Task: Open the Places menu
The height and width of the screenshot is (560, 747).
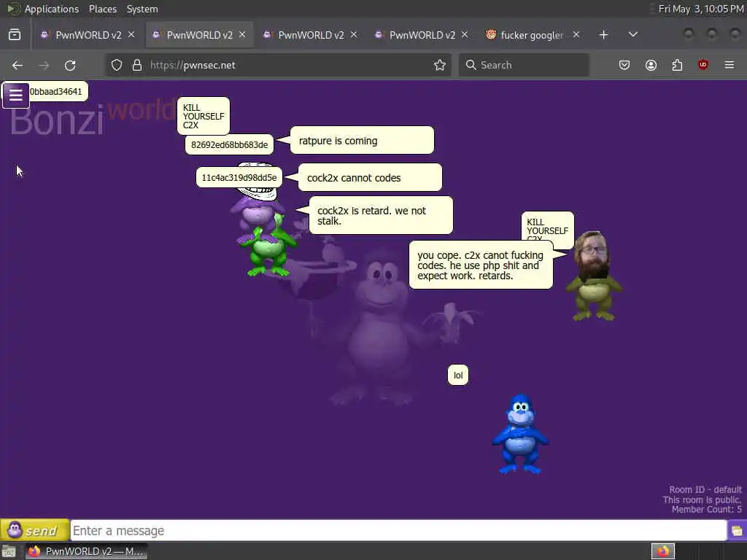Action: coord(102,9)
